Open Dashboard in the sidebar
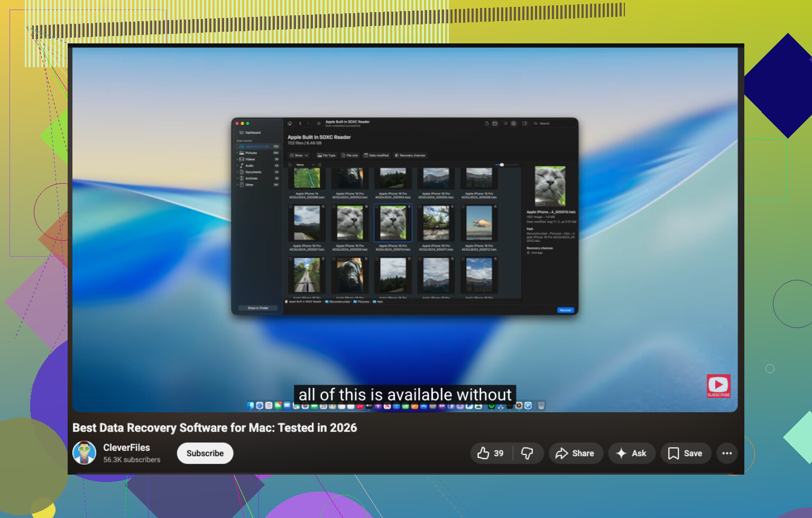Viewport: 812px width, 518px height. point(250,133)
